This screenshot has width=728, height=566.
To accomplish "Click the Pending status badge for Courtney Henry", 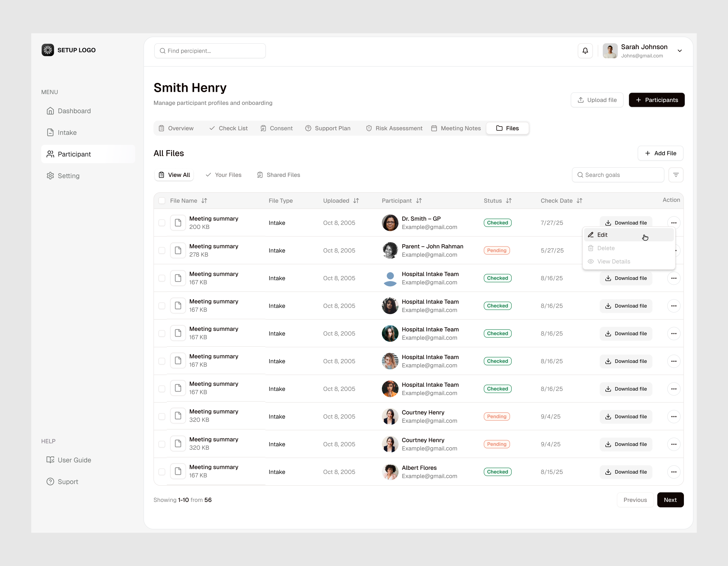I will (496, 416).
